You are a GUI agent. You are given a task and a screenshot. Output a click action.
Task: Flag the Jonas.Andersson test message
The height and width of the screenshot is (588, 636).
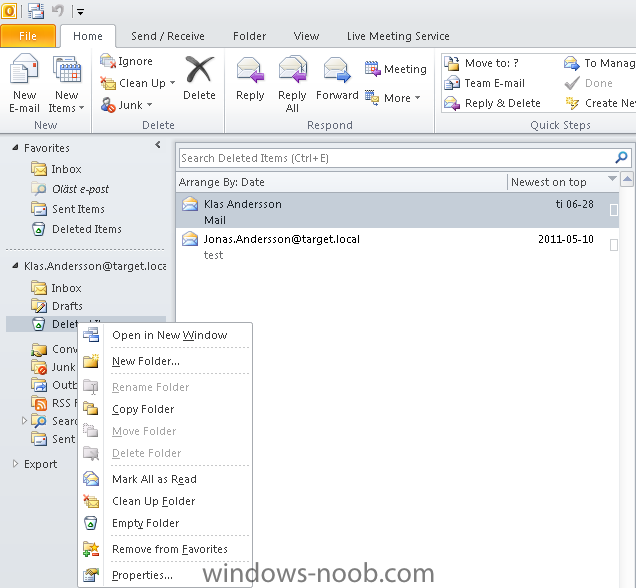pyautogui.click(x=614, y=245)
